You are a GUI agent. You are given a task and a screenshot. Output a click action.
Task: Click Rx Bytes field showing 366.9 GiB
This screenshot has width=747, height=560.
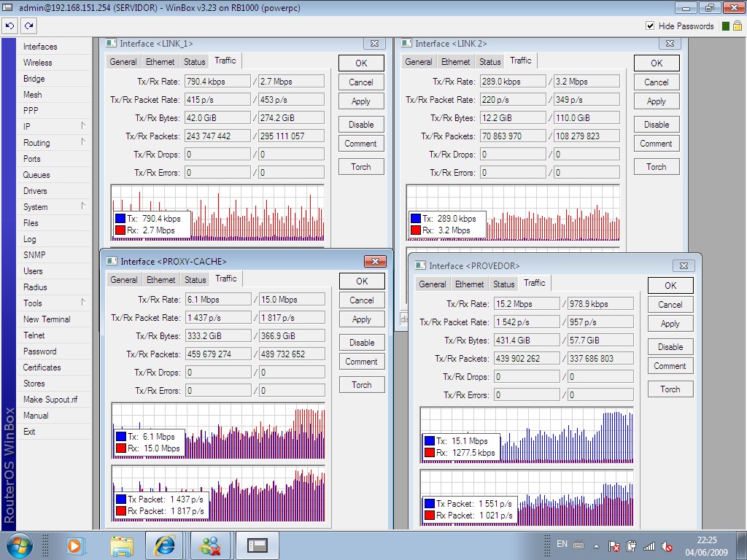(292, 335)
